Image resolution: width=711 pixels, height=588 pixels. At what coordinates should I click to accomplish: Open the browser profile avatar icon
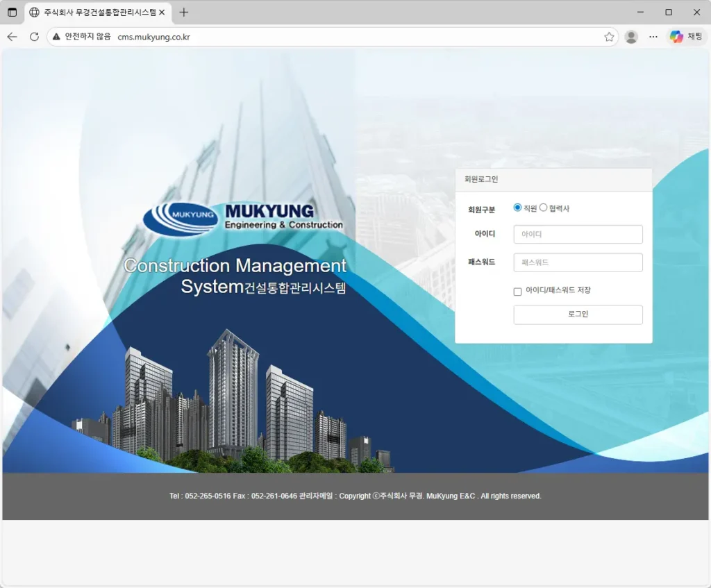(x=631, y=37)
